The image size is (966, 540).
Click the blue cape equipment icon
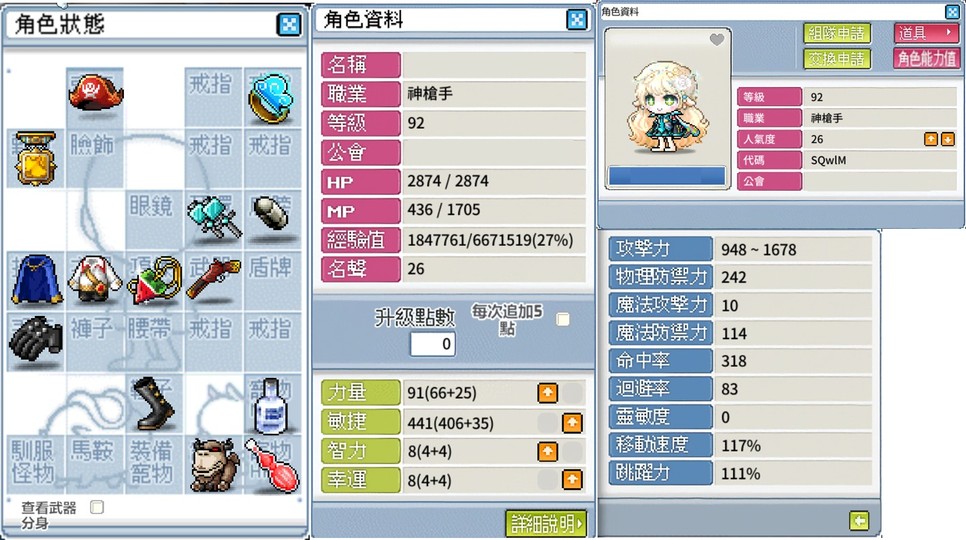(x=36, y=280)
